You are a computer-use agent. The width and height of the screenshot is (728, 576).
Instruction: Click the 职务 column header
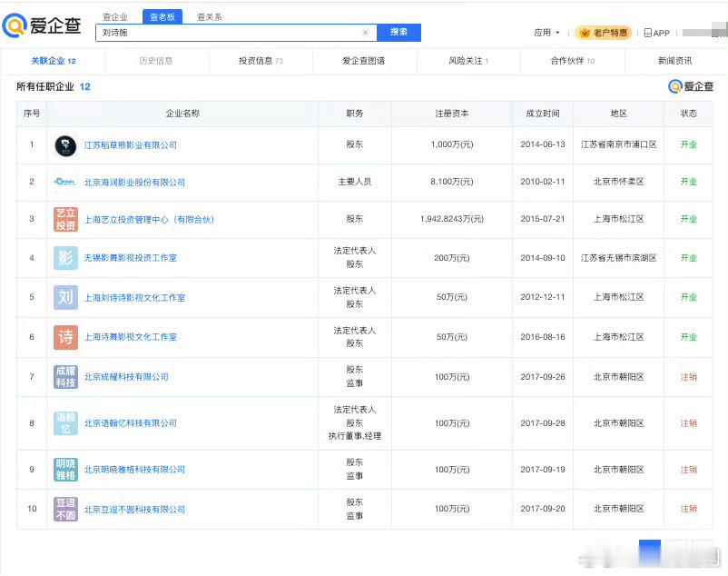[x=355, y=114]
